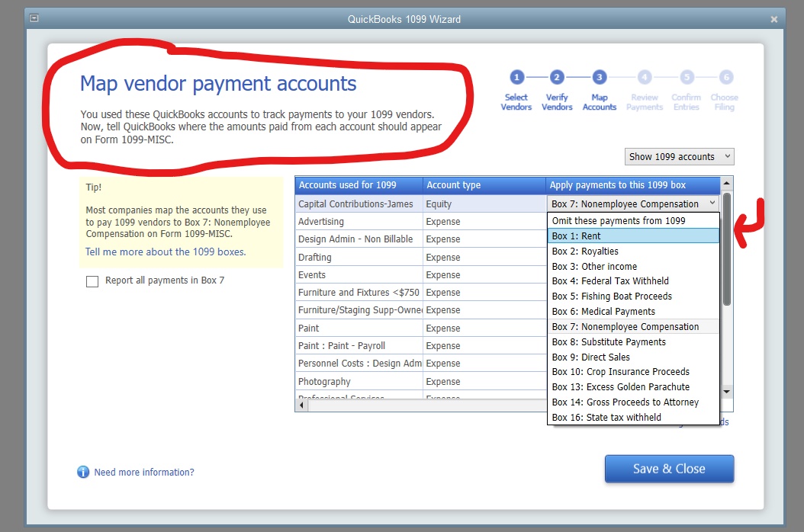Open the Need more information? link
804x532 pixels.
click(144, 473)
